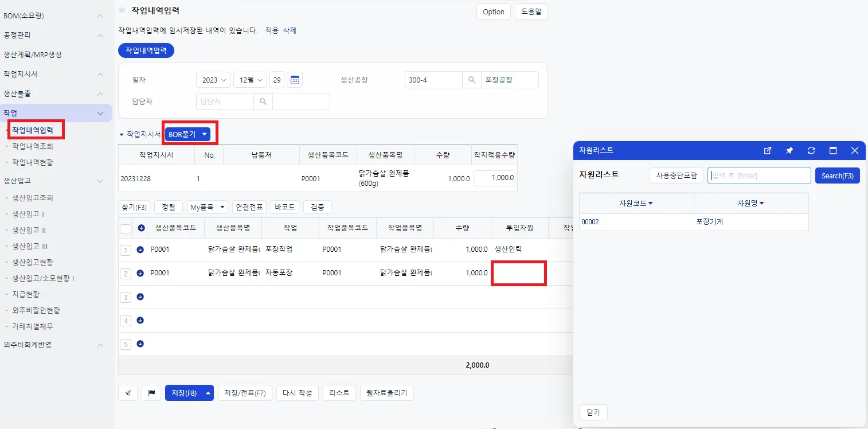This screenshot has width=868, height=429.
Task: Select row number 2 in the grid
Action: click(126, 274)
